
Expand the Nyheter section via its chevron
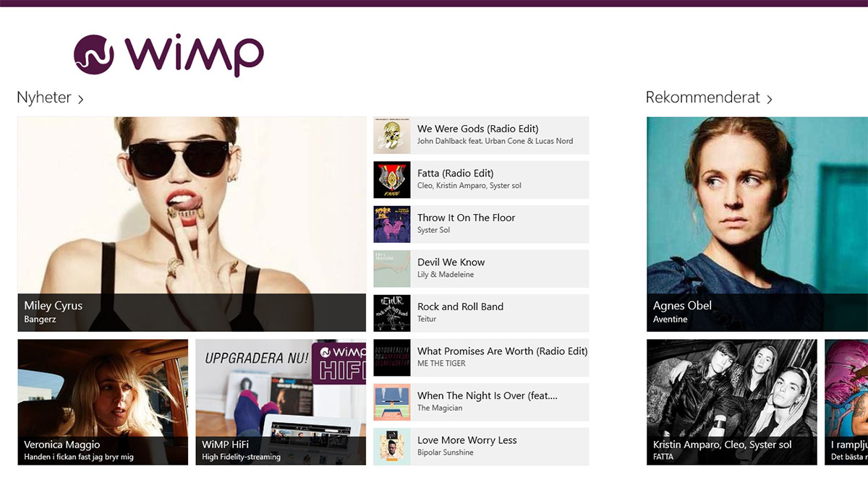[80, 98]
